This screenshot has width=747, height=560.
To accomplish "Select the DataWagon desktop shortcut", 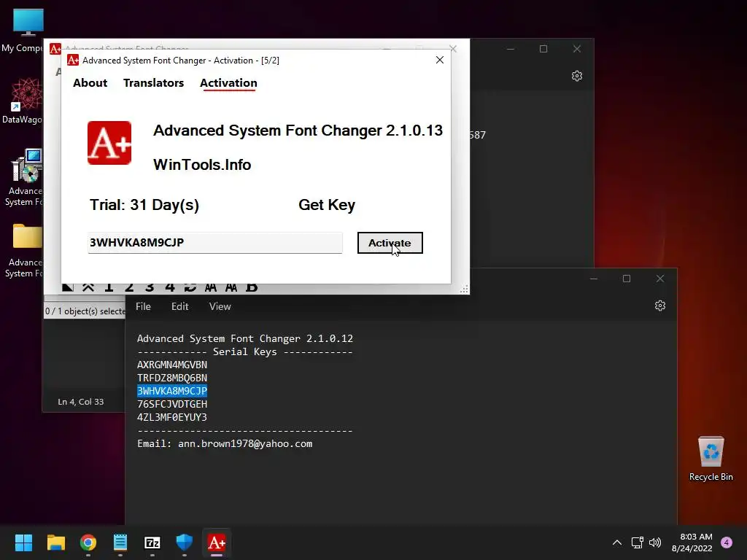I will click(x=25, y=101).
